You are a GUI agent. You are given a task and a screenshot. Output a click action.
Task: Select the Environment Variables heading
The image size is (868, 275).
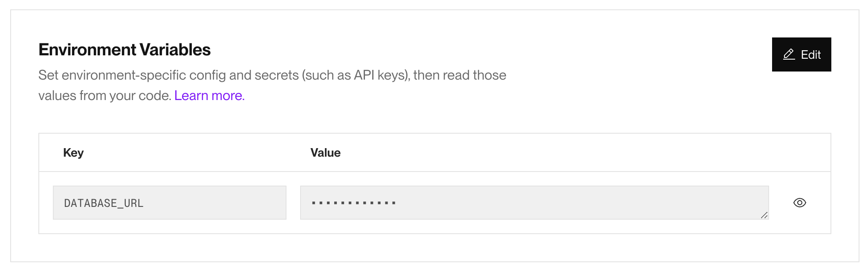tap(124, 50)
